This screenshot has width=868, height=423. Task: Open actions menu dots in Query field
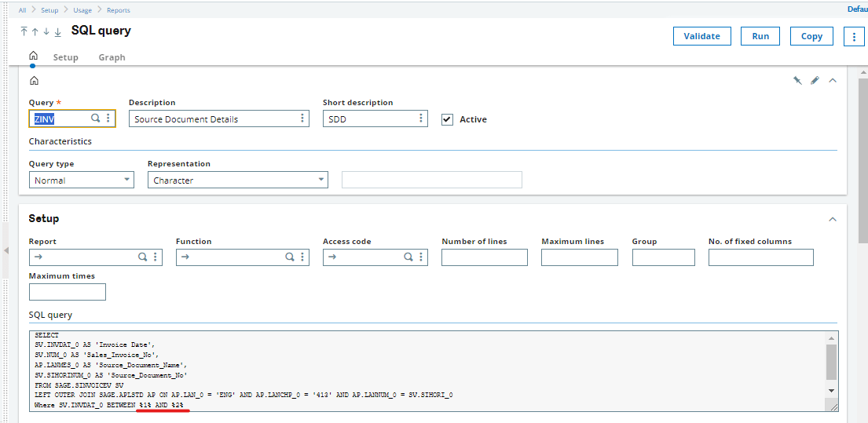pos(108,118)
